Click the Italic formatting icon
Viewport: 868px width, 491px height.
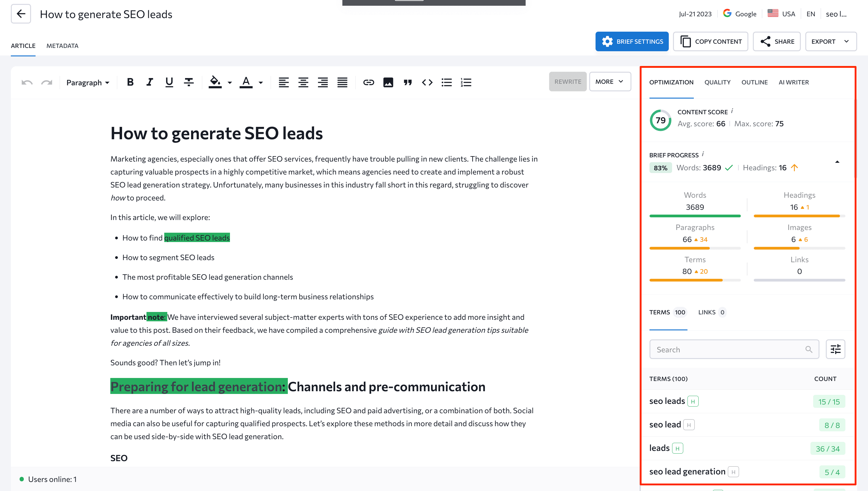(x=149, y=82)
